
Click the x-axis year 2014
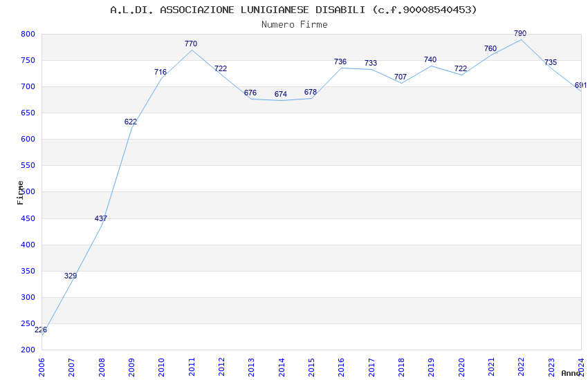click(282, 367)
